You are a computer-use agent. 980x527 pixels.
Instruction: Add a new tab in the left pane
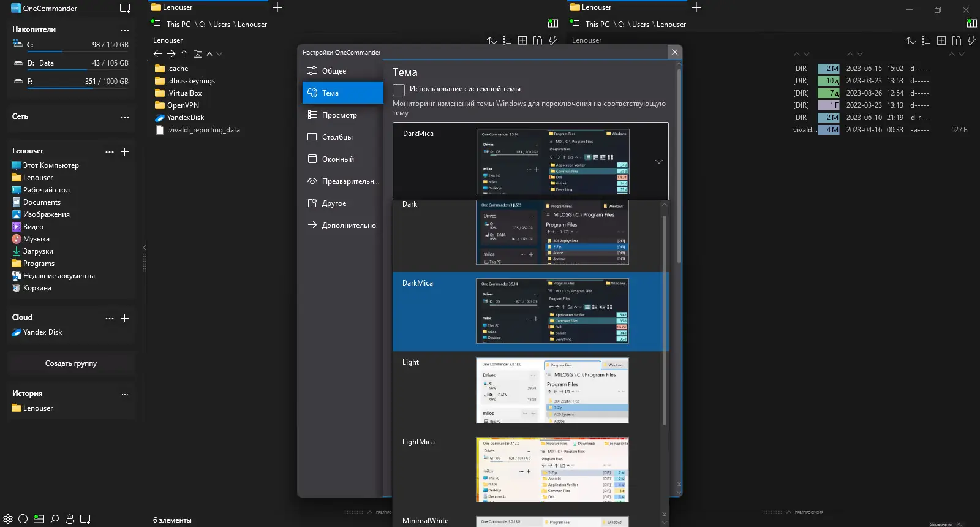[x=277, y=7]
